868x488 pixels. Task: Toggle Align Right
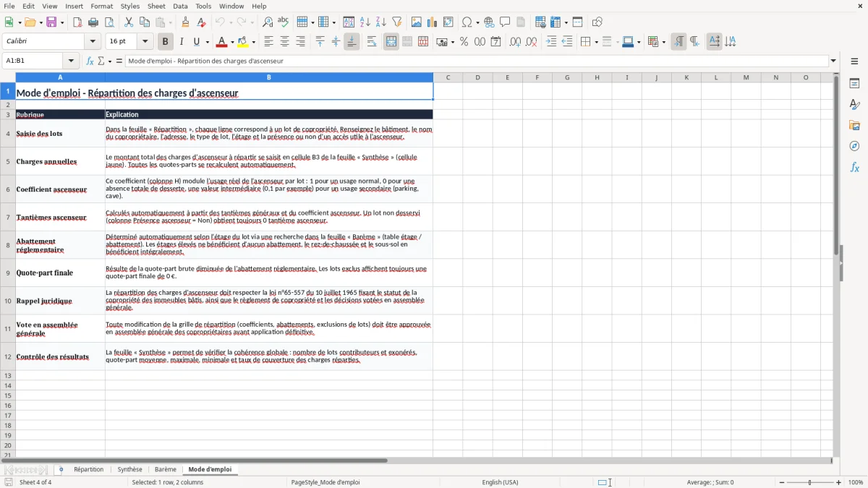[300, 42]
